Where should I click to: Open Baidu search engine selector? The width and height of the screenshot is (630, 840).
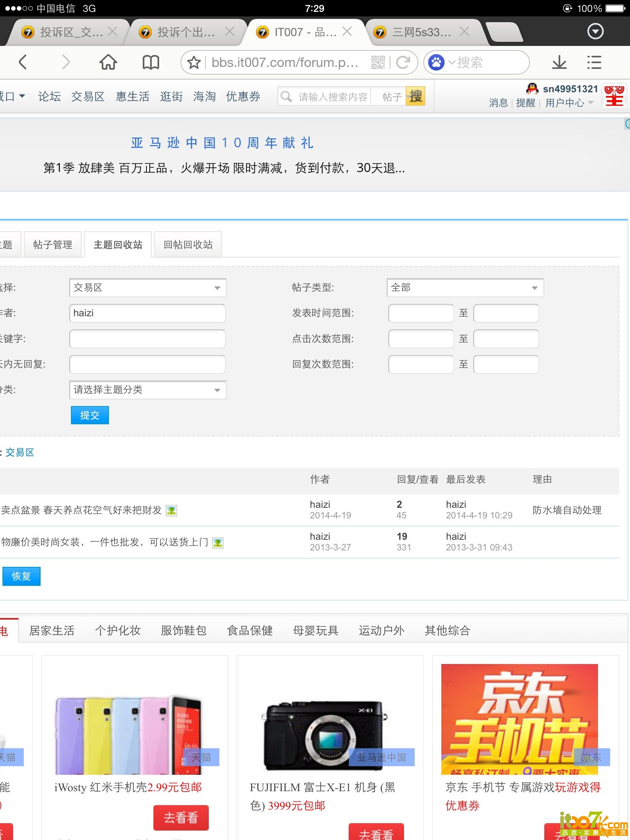[x=441, y=62]
